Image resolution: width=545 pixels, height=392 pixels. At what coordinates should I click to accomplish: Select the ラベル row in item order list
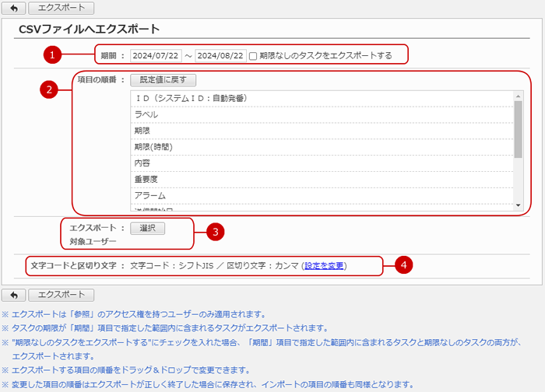(x=322, y=114)
